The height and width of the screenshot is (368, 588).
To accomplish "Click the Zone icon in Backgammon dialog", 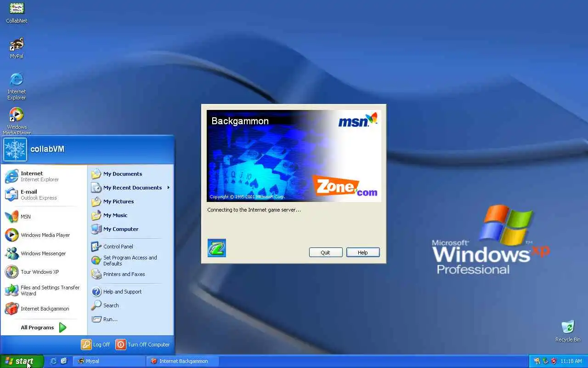I will [216, 248].
